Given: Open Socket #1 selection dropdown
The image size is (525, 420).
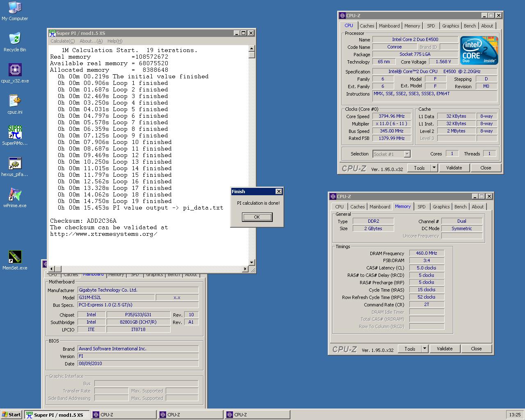Looking at the screenshot, I should coord(407,154).
